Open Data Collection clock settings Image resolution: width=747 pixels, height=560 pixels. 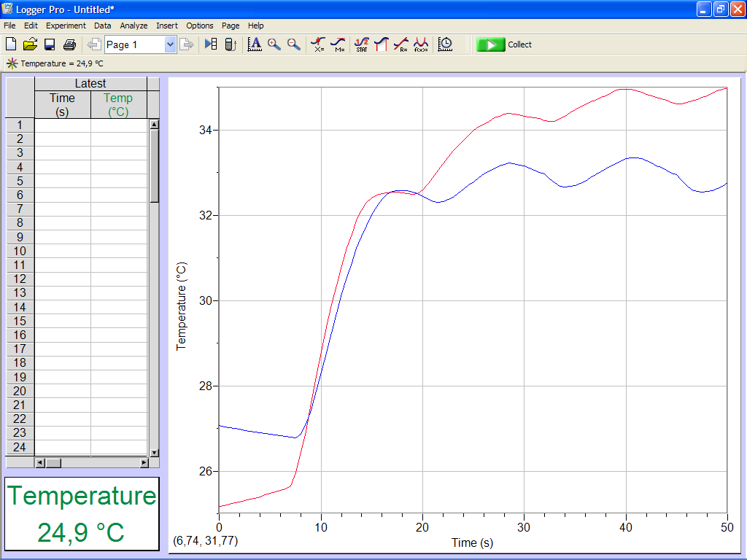[445, 44]
